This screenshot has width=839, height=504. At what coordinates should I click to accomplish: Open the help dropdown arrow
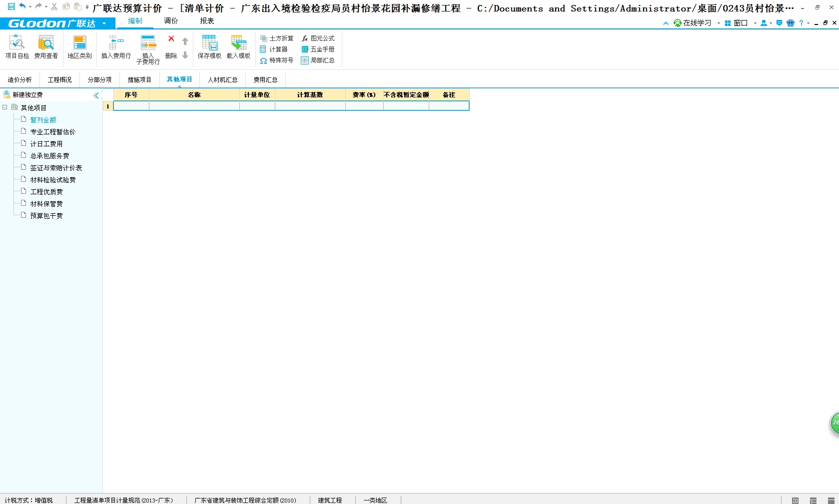(x=808, y=23)
